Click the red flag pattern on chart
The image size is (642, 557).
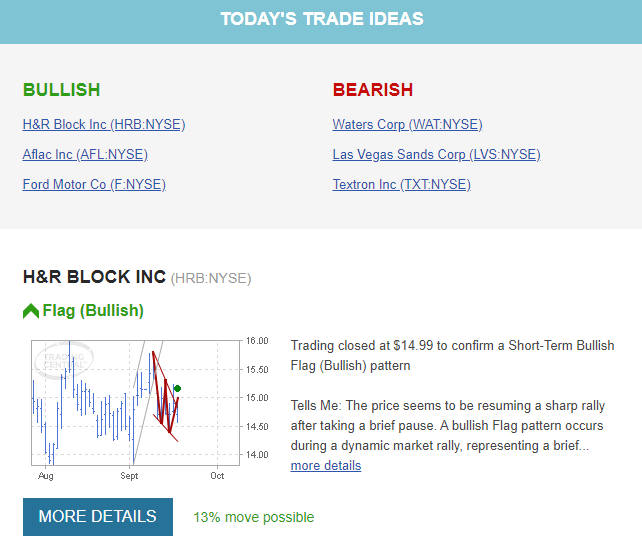coord(165,396)
